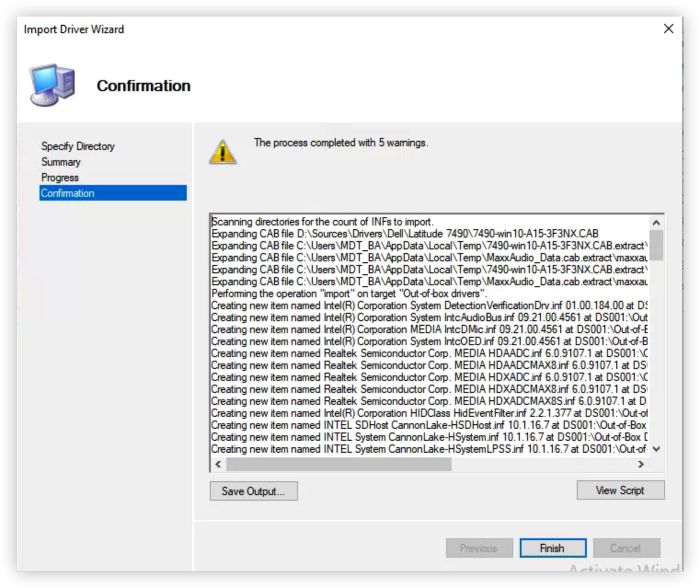This screenshot has width=700, height=588.
Task: Click the Save Output button
Action: tap(254, 491)
